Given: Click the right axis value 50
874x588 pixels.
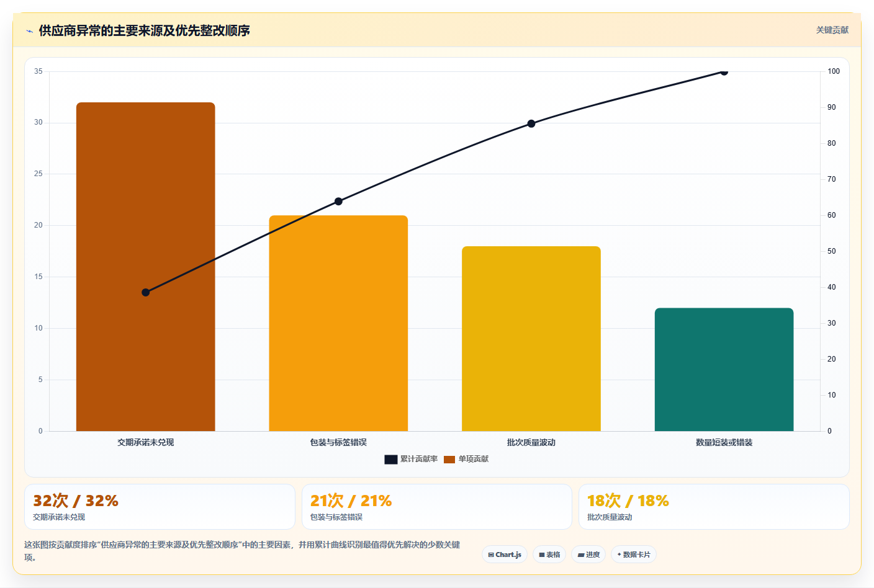Looking at the screenshot, I should (832, 251).
